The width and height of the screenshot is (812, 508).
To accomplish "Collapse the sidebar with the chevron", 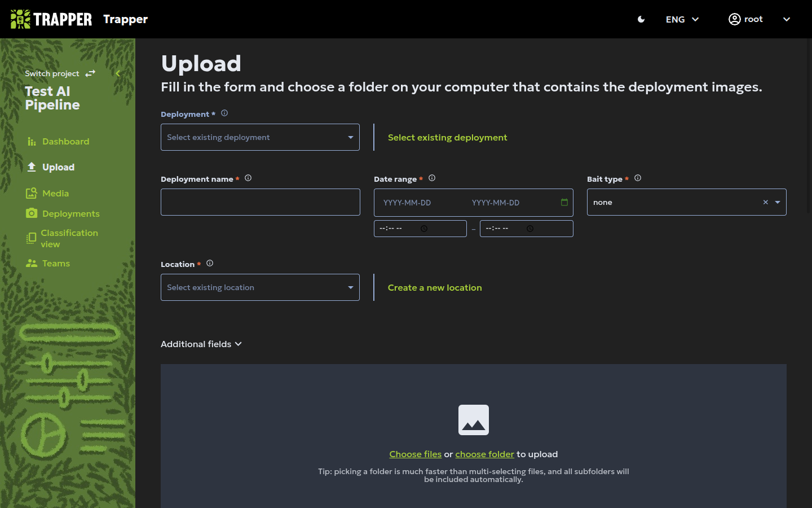I will pos(118,73).
